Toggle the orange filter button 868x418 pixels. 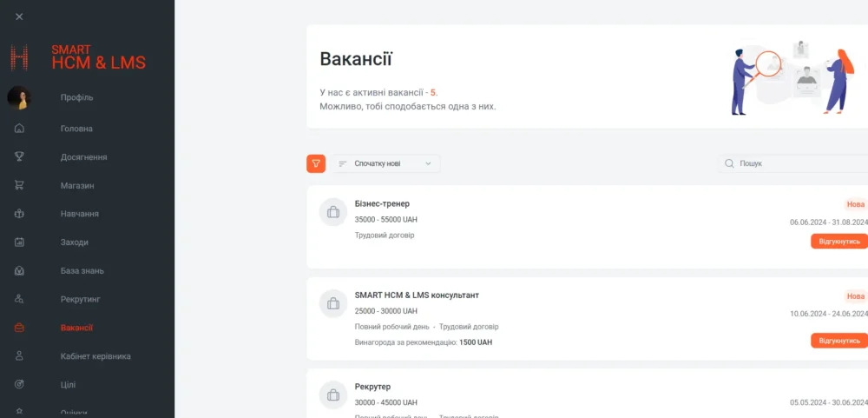click(316, 163)
